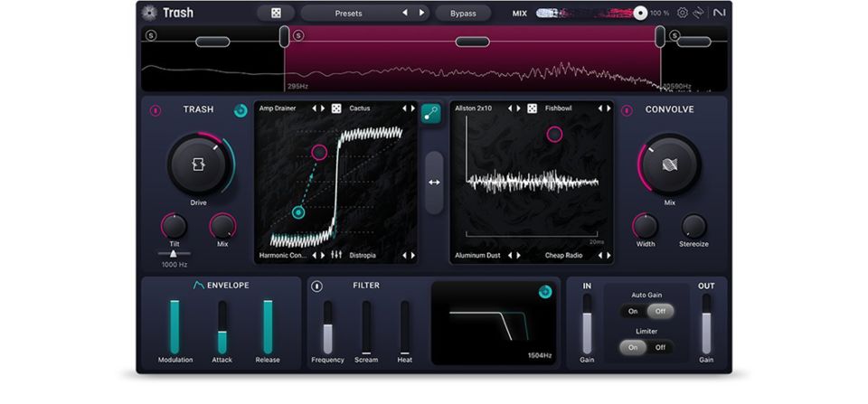Open the Presets menu
The width and height of the screenshot is (868, 404).
click(349, 14)
